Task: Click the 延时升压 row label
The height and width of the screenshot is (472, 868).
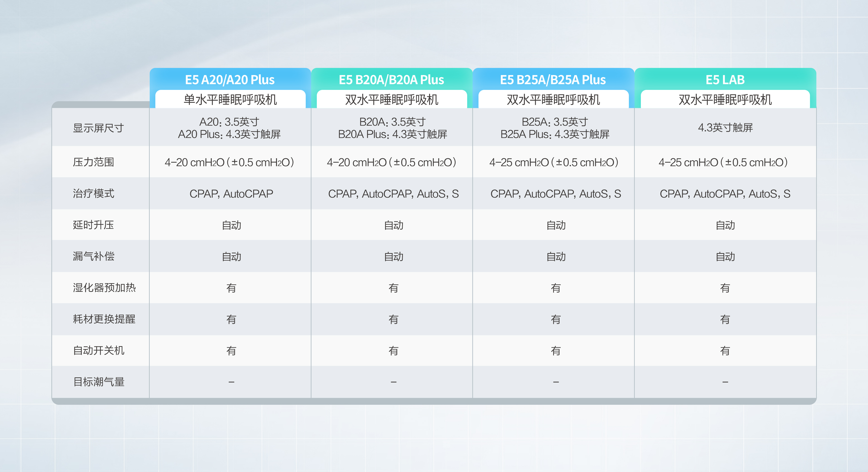Action: (93, 225)
